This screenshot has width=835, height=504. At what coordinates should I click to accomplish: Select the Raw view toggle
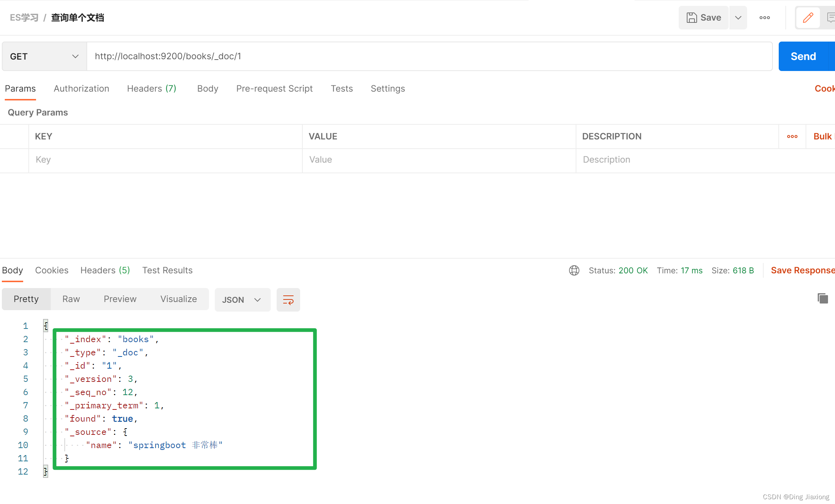[71, 299]
